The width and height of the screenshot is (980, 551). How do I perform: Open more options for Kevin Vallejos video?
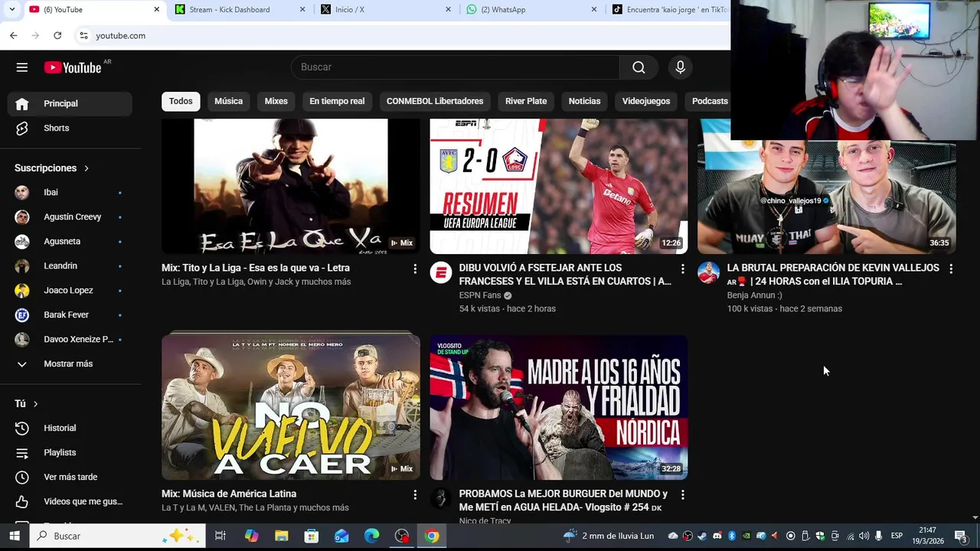[951, 269]
